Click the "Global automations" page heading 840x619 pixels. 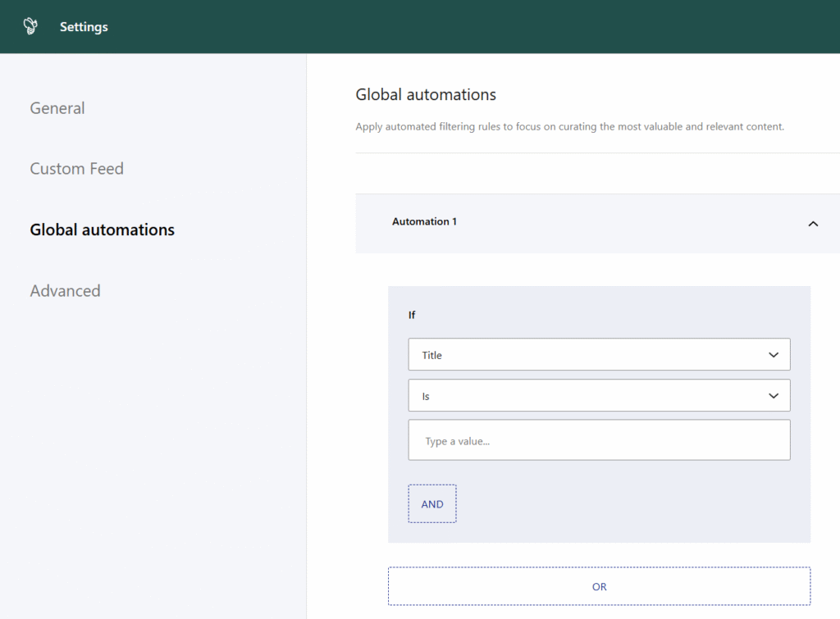tap(425, 94)
